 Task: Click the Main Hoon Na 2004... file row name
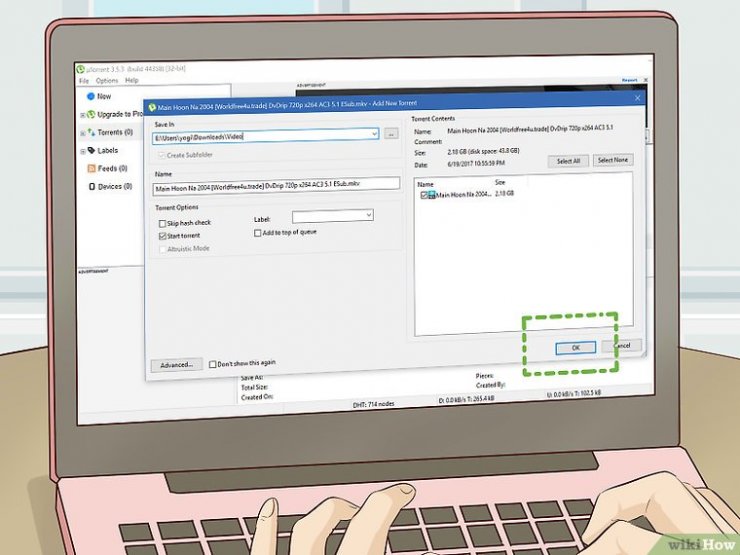pyautogui.click(x=463, y=194)
